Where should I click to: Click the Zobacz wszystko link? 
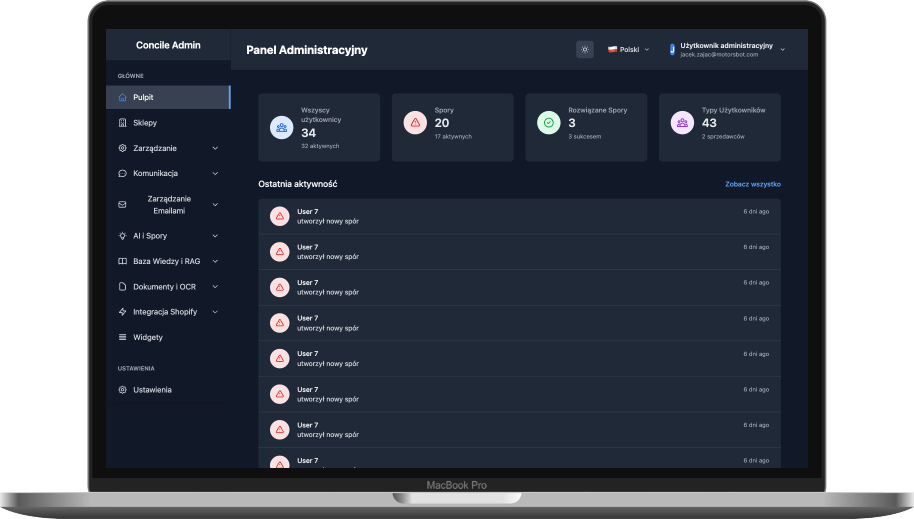click(x=753, y=185)
